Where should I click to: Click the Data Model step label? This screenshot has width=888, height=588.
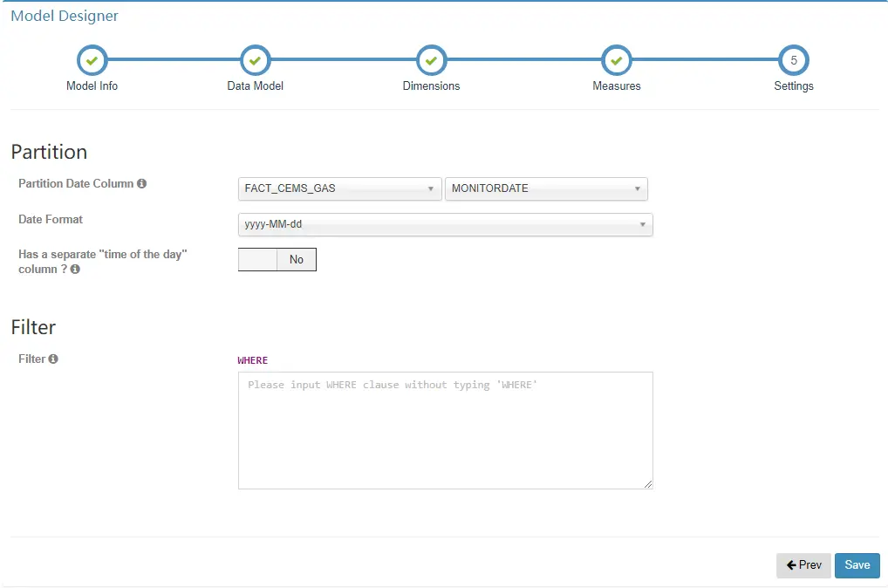tap(255, 86)
